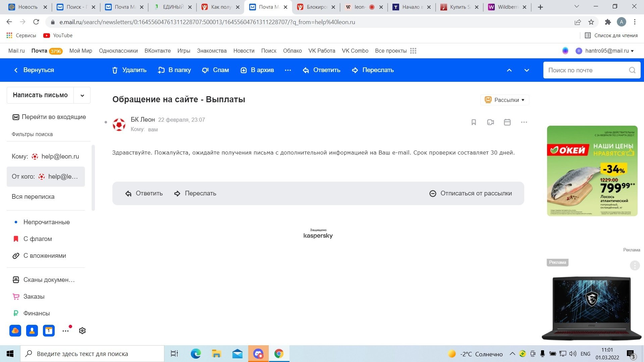
Task: Open Mail.ru Cloud icon at sidebar bottom
Action: (x=15, y=331)
